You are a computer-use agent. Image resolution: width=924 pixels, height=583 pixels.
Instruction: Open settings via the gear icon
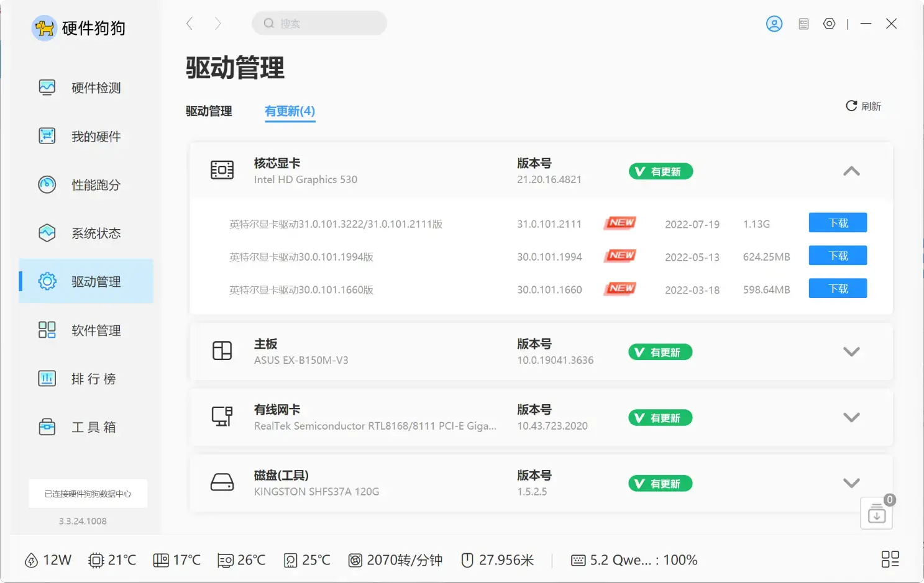pyautogui.click(x=829, y=24)
